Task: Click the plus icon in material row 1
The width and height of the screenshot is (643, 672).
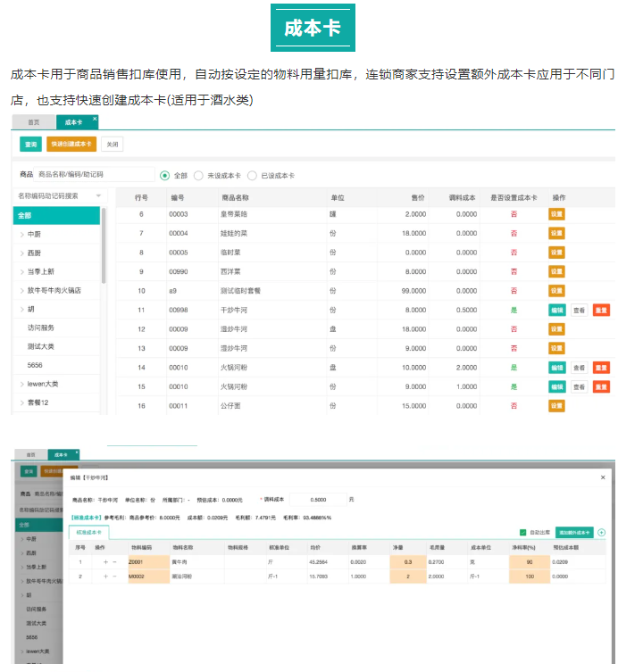Action: pos(105,562)
